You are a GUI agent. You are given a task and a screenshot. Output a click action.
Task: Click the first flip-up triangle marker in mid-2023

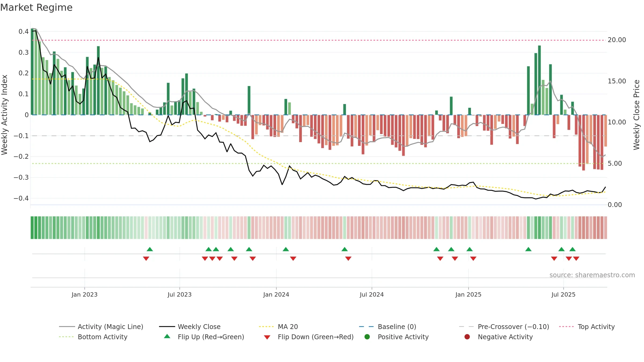point(150,249)
